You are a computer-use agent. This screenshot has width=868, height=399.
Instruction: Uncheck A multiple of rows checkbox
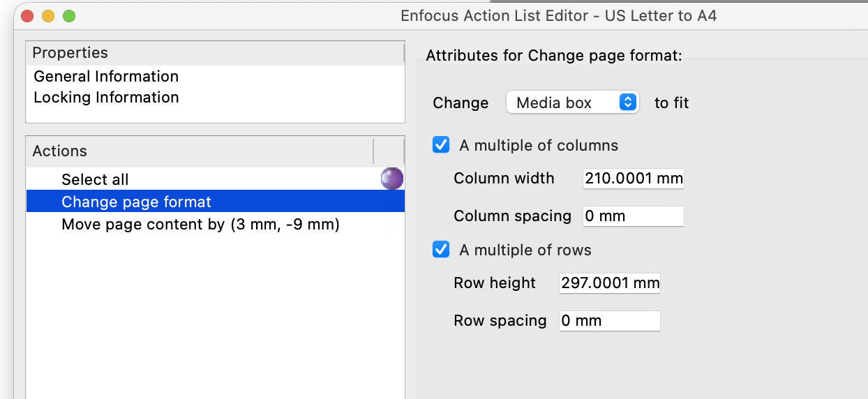point(441,250)
